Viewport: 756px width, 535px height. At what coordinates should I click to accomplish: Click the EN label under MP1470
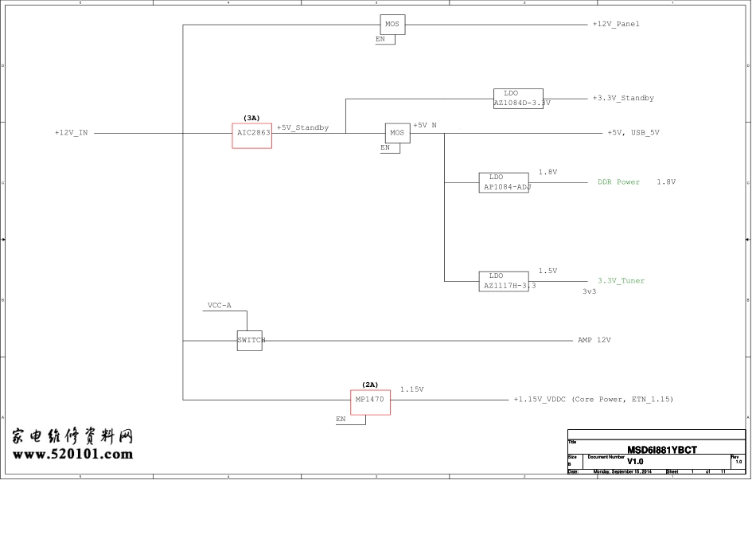pyautogui.click(x=341, y=419)
